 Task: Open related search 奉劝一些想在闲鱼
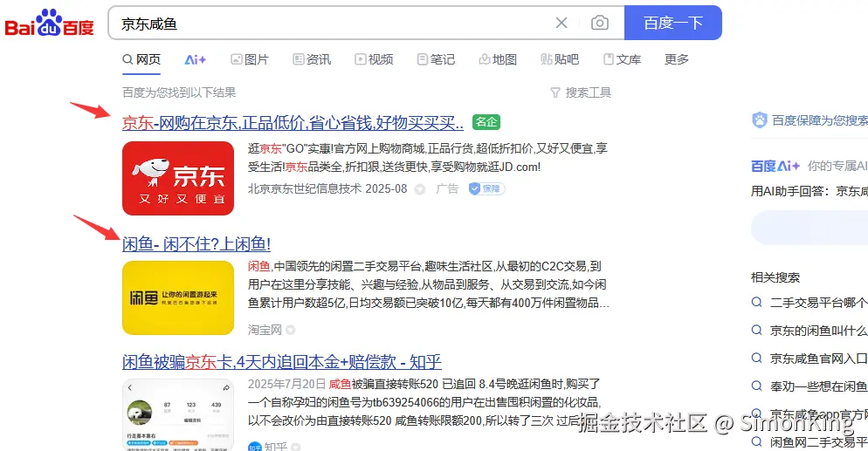(x=818, y=386)
